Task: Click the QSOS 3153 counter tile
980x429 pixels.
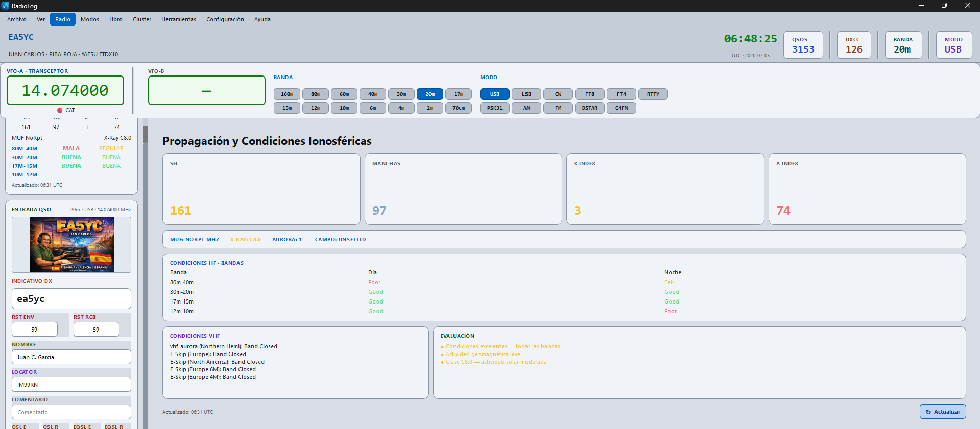Action: (x=803, y=45)
